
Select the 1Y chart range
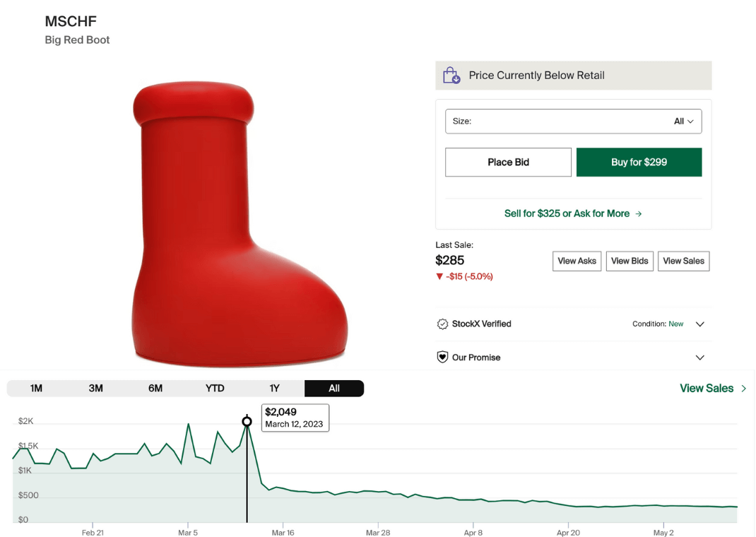click(x=275, y=389)
